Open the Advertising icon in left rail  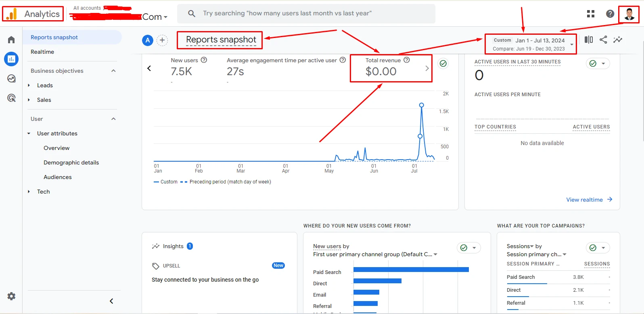click(x=11, y=98)
